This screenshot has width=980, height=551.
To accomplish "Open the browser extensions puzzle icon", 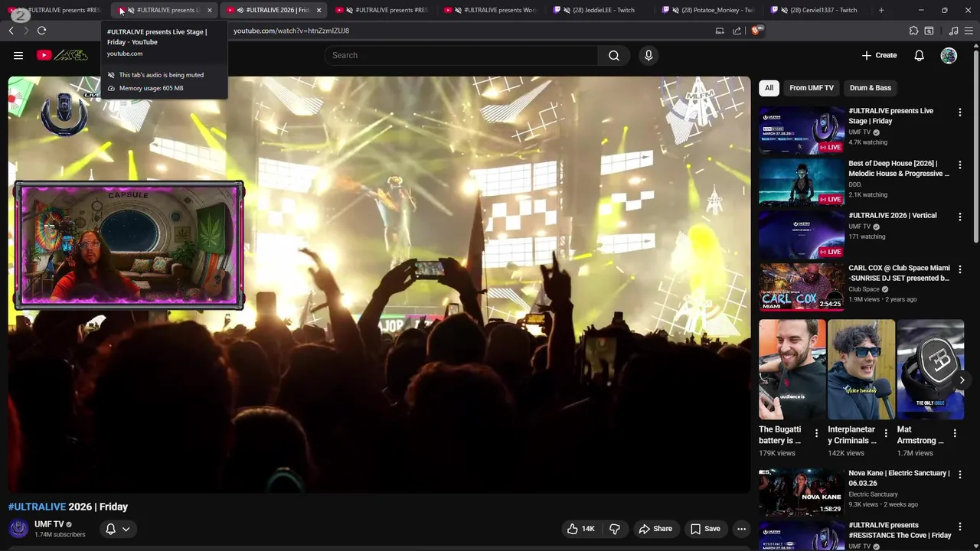I will [913, 31].
